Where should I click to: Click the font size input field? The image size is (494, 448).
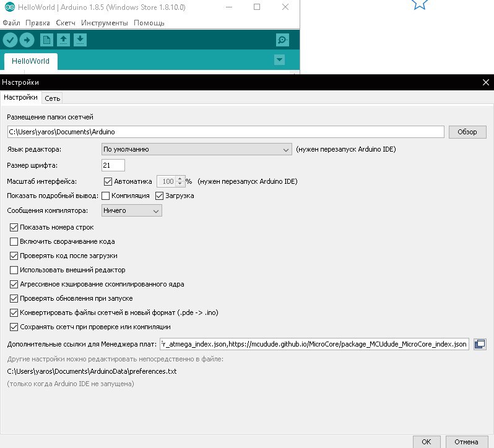click(x=113, y=165)
